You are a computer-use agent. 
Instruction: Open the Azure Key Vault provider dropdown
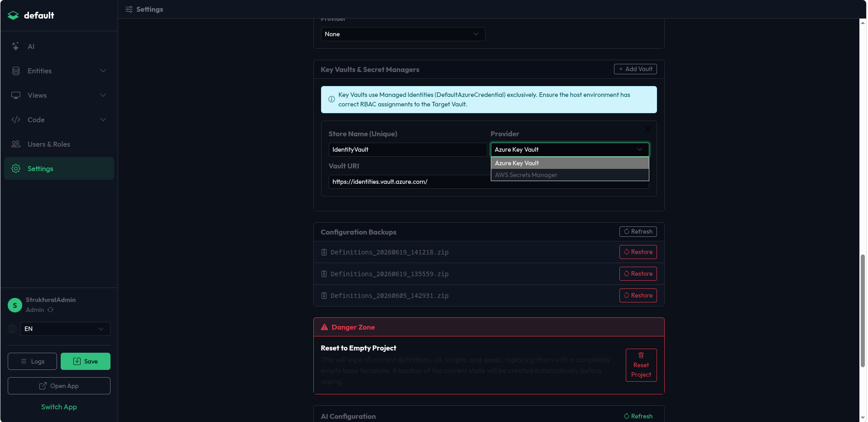[x=570, y=149]
